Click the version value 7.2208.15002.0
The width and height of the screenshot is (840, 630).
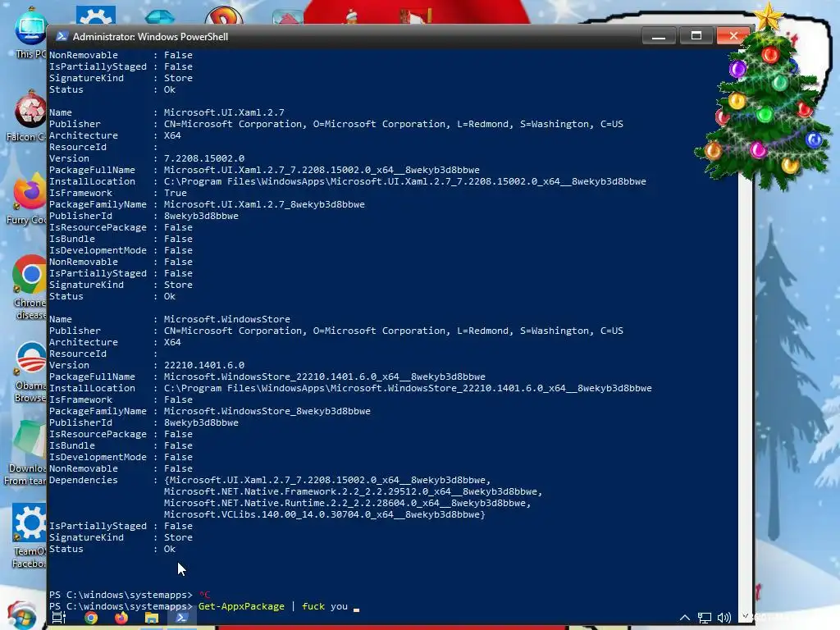click(x=204, y=158)
